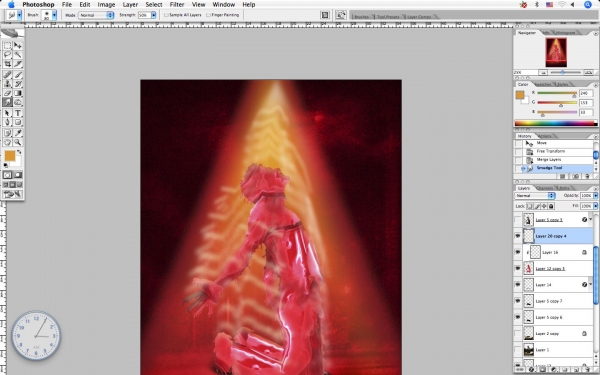
Task: Open the Layer menu
Action: pyautogui.click(x=130, y=5)
